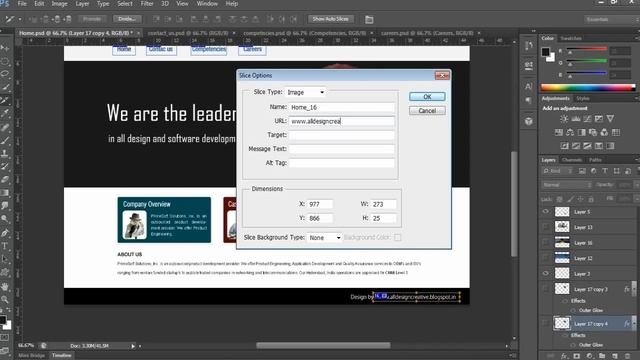Open the History panel icon
The image size is (640, 360).
(529, 46)
